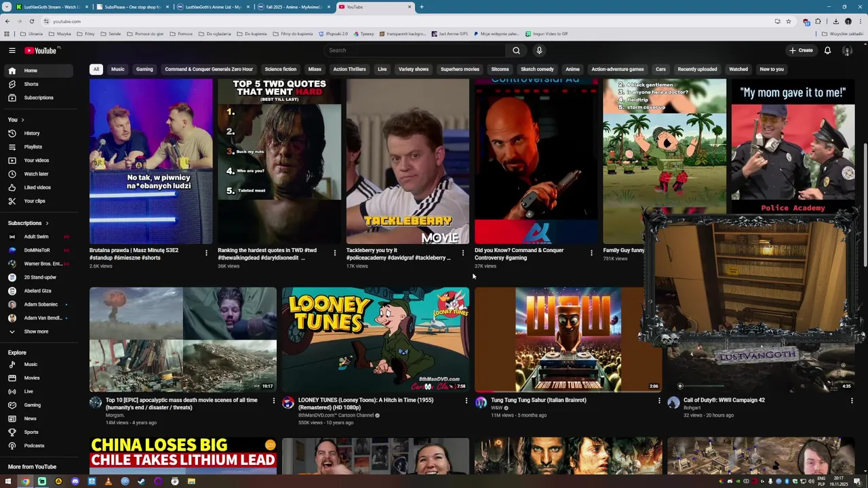The width and height of the screenshot is (868, 488).
Task: Open the DoMiNaToR subscription channel
Action: tap(39, 250)
